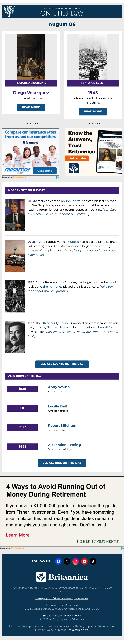Click the AdChoices icon under Progressive ad
Viewport: 124px width, 644px height.
[x=57, y=177]
